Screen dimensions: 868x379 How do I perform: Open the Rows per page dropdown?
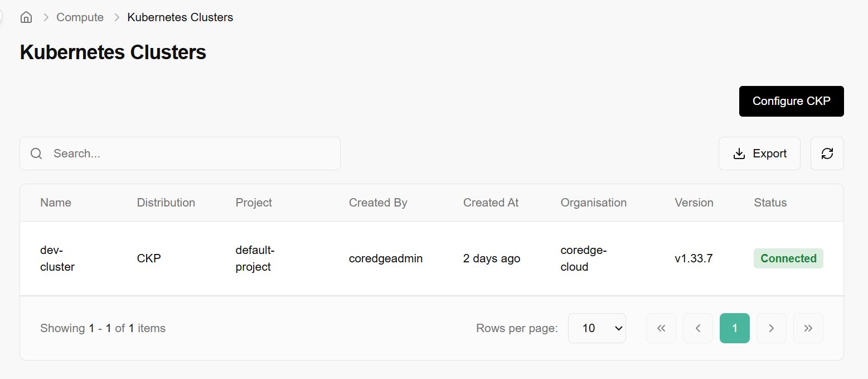pos(597,328)
